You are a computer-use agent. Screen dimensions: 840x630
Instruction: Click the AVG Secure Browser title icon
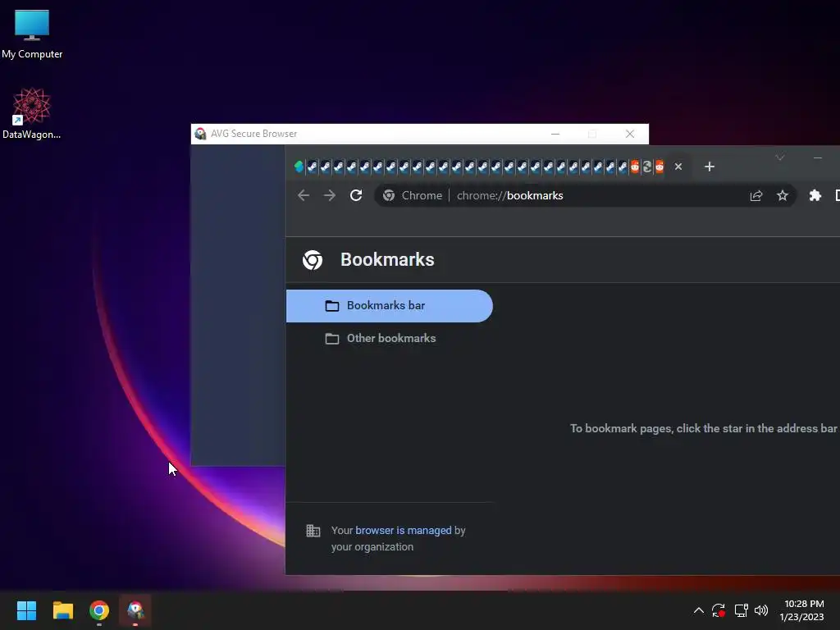201,134
